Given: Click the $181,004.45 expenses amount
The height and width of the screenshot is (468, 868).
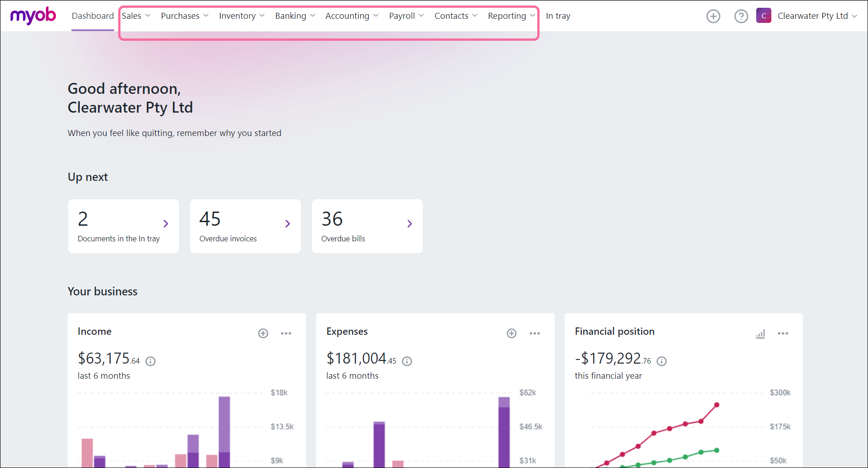Looking at the screenshot, I should (361, 359).
